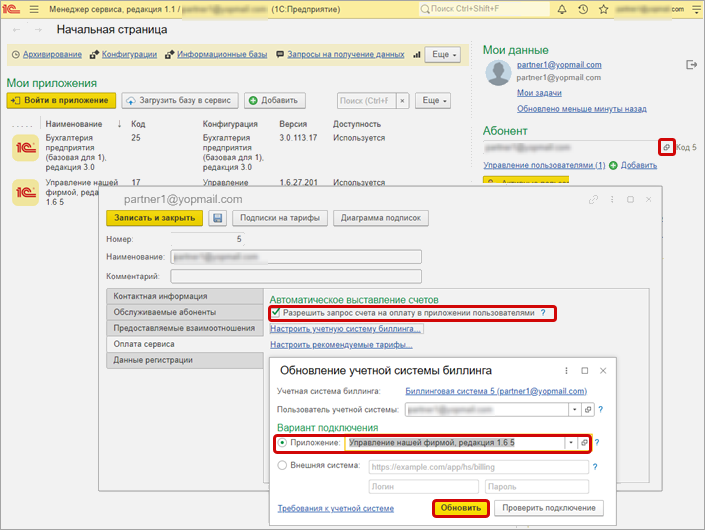This screenshot has height=530, width=705.
Task: Open Оплата сервиса section
Action: (x=185, y=344)
